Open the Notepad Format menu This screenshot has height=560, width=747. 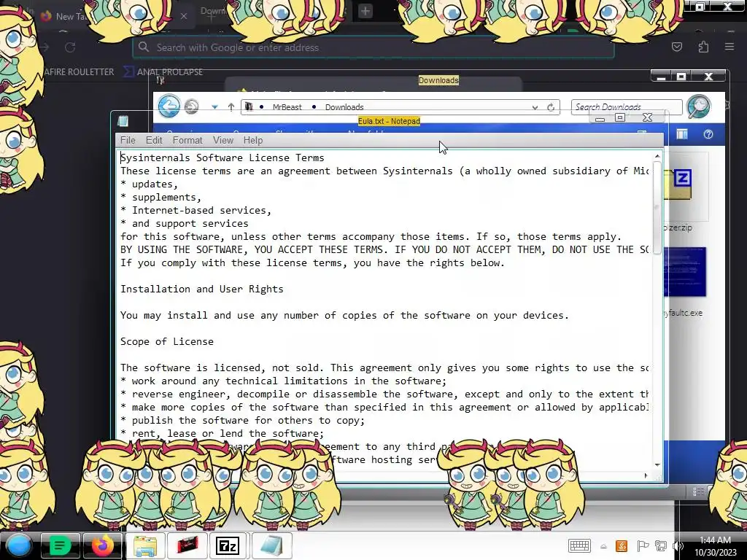(187, 140)
